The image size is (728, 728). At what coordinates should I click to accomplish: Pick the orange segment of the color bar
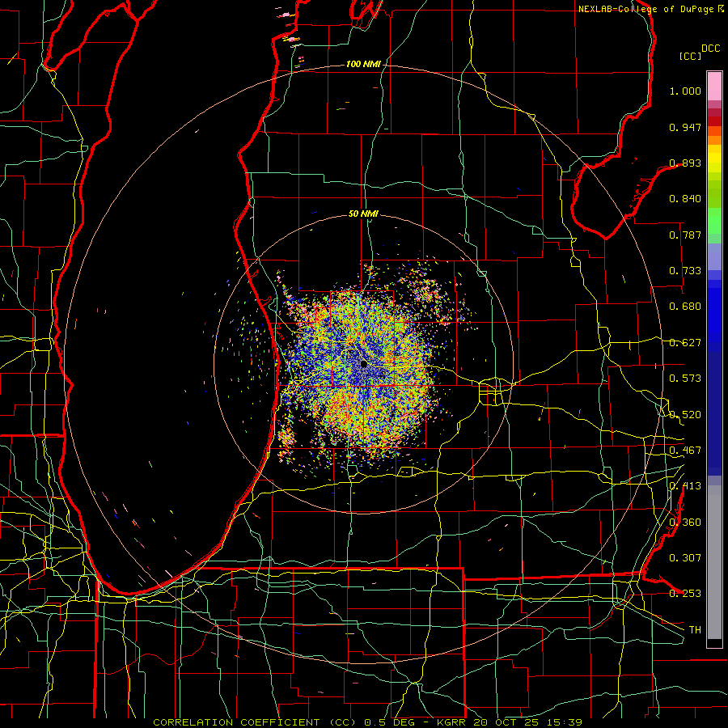pyautogui.click(x=714, y=140)
